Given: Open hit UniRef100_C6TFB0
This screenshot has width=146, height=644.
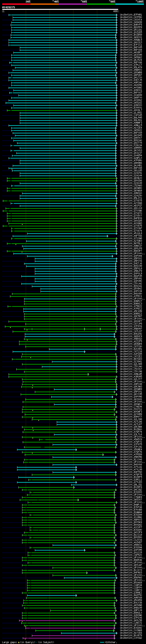Looking at the screenshot, I should (131, 17).
